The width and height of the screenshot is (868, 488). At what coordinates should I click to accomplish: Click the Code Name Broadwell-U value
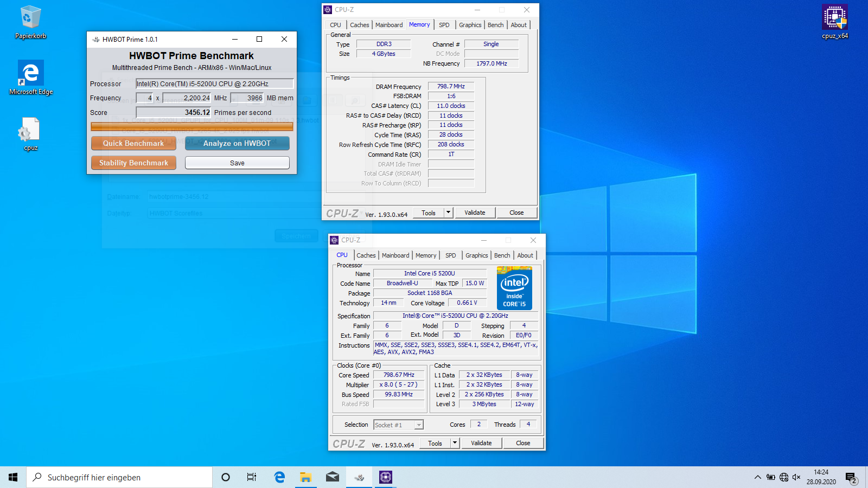coord(402,283)
